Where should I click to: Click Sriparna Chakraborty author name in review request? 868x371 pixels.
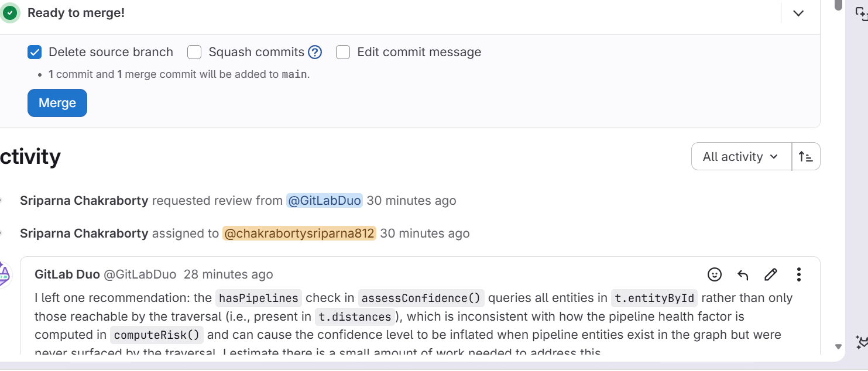click(x=84, y=201)
